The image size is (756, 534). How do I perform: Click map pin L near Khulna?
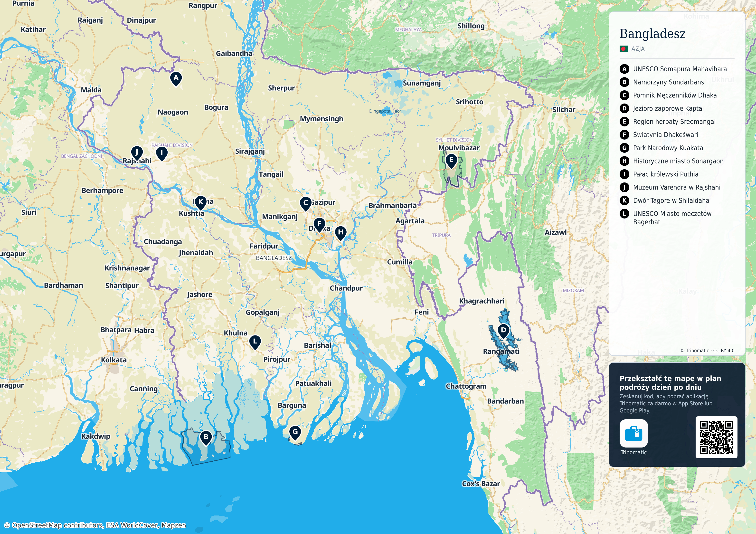coord(255,342)
